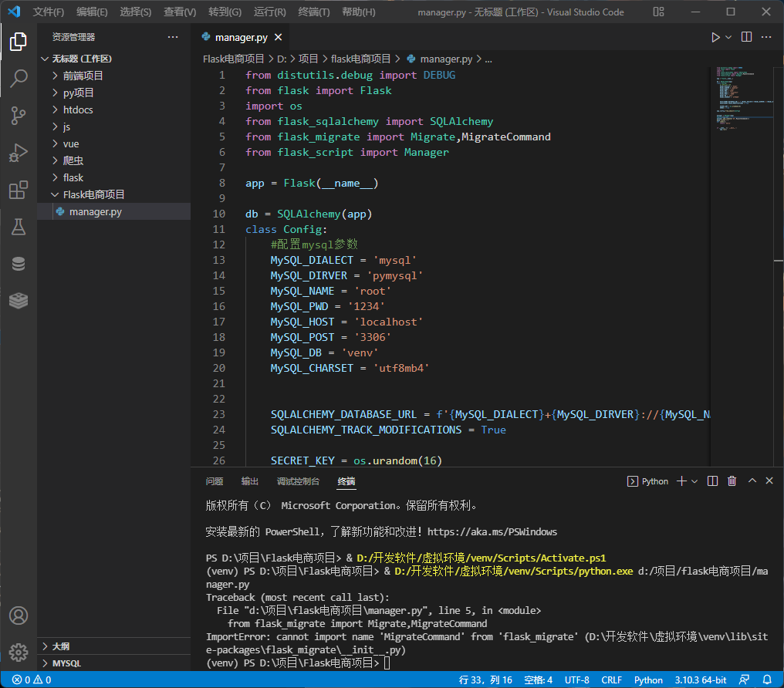Viewport: 784px width, 688px height.
Task: Select the 终端 panel tab
Action: [346, 481]
